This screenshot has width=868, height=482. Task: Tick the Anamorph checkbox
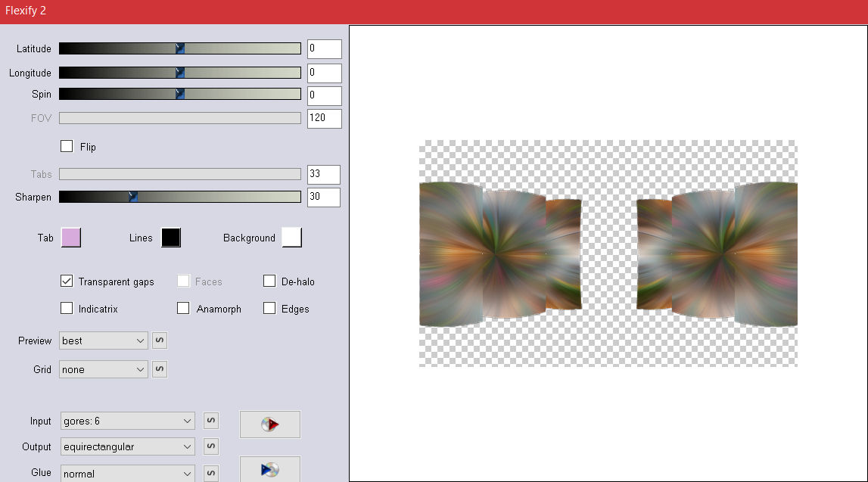(183, 309)
